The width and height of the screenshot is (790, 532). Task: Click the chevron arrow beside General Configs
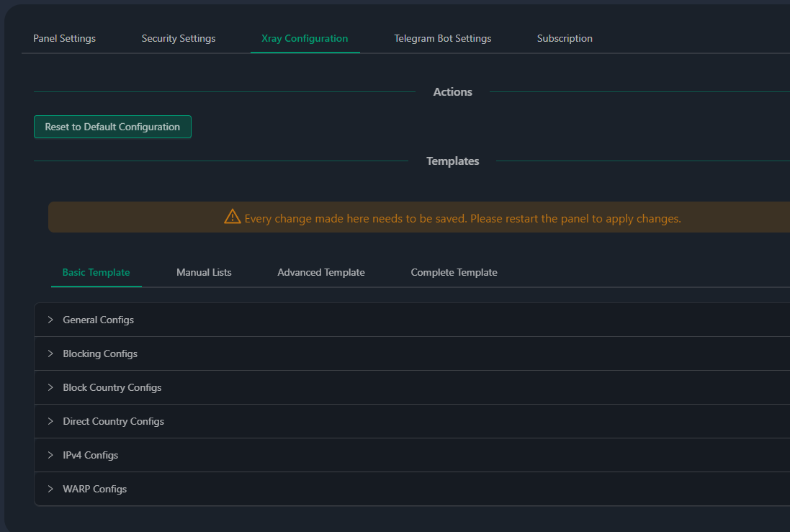tap(50, 320)
